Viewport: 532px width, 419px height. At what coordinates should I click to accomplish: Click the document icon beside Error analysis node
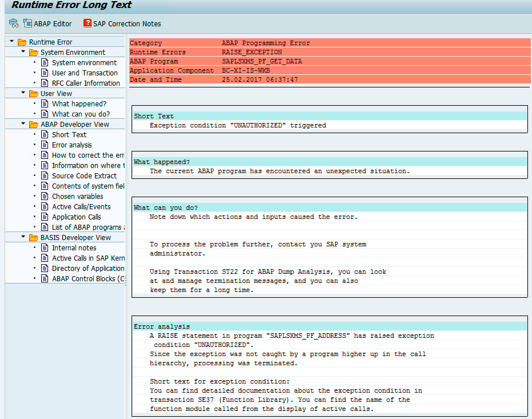pyautogui.click(x=45, y=145)
